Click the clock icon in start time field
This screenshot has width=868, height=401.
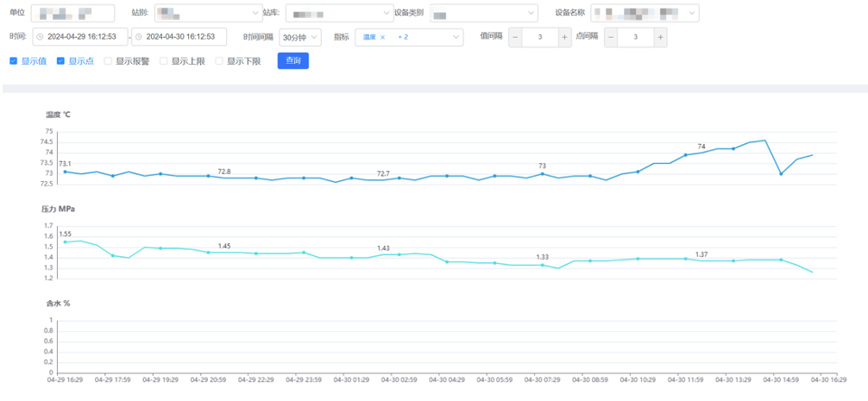pos(40,37)
